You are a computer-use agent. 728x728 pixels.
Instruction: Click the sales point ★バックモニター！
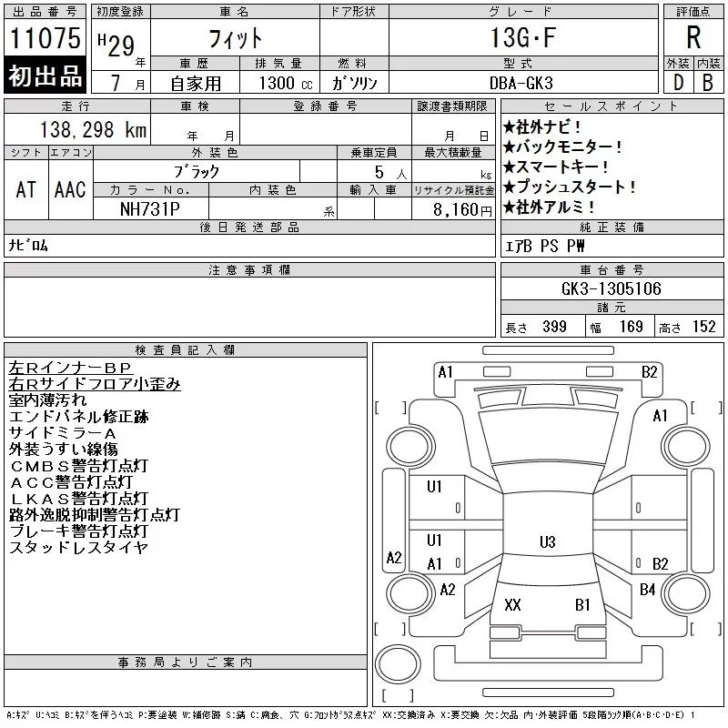click(x=562, y=147)
